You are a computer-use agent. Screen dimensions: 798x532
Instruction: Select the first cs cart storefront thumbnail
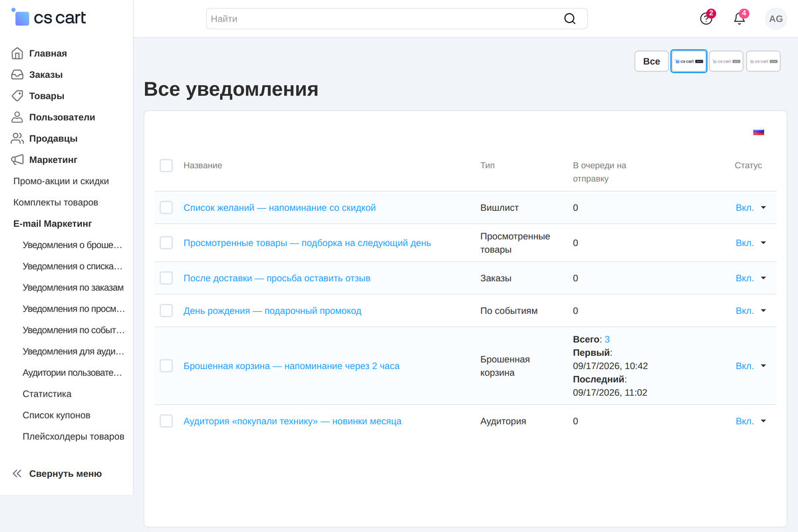pyautogui.click(x=689, y=61)
